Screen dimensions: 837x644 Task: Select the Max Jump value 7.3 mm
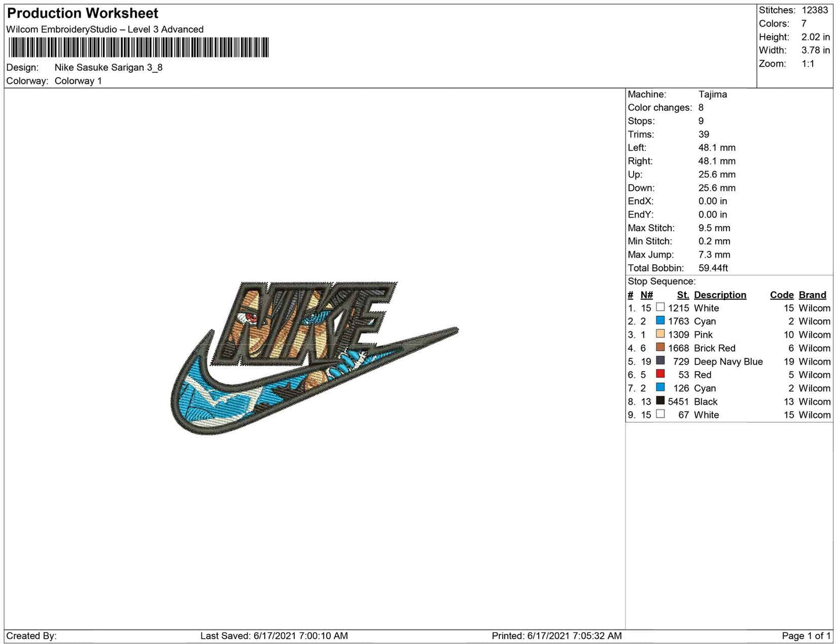[x=714, y=254]
